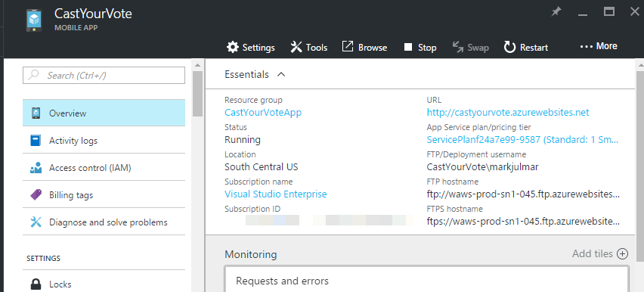Open the CastYourVoteApp resource group link
Viewport: 644px width, 292px height.
263,112
